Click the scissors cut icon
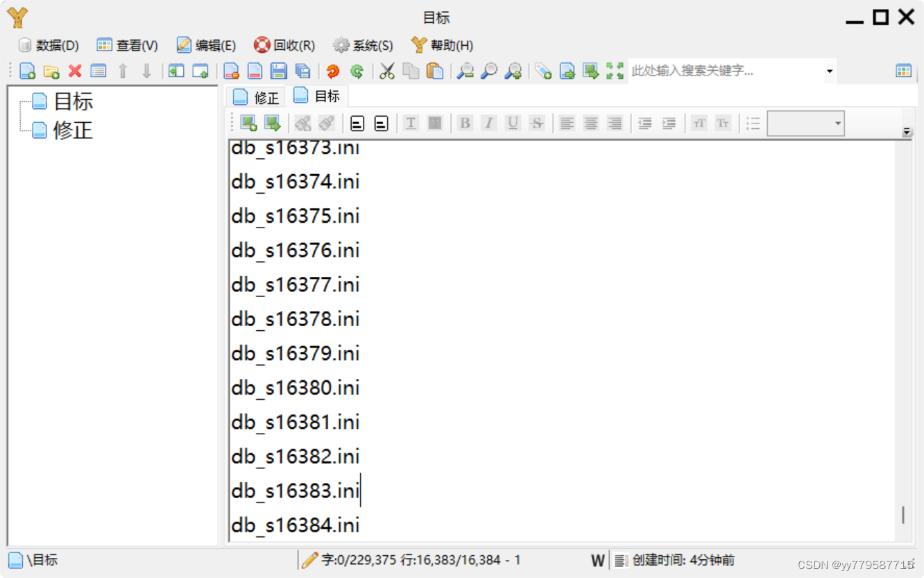 (x=387, y=71)
